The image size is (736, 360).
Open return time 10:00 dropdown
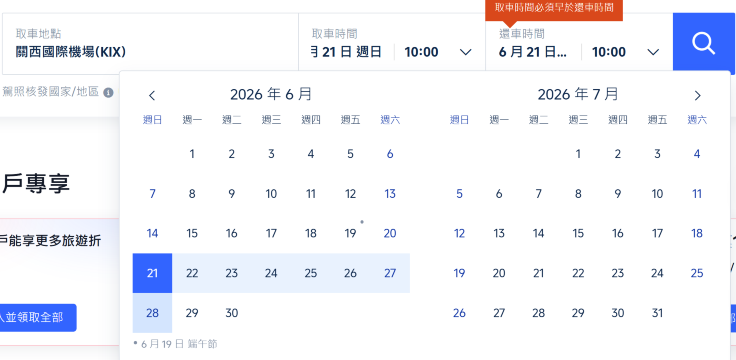[x=625, y=52]
